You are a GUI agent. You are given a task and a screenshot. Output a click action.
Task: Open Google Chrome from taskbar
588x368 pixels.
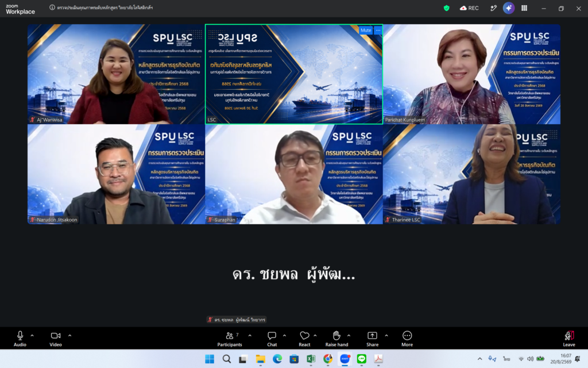pyautogui.click(x=328, y=359)
